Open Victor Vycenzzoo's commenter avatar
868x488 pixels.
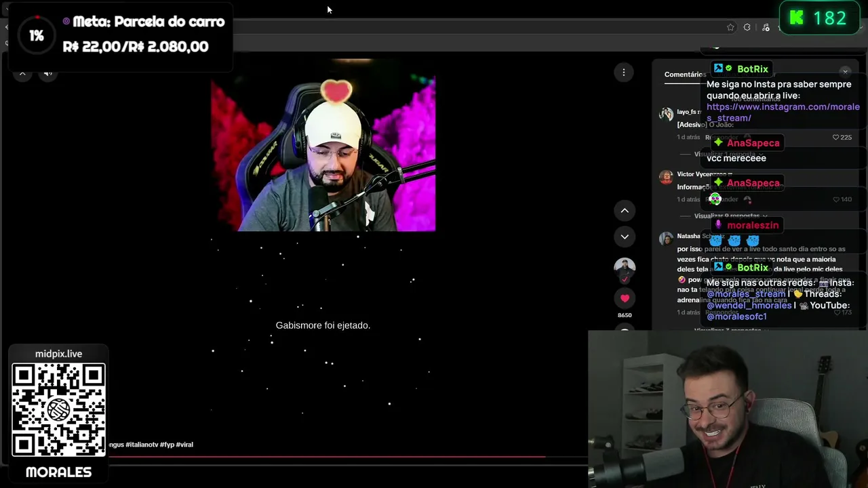click(666, 176)
